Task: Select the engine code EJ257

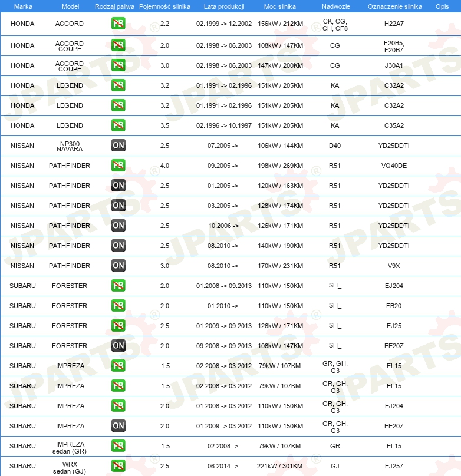Action: (x=394, y=466)
